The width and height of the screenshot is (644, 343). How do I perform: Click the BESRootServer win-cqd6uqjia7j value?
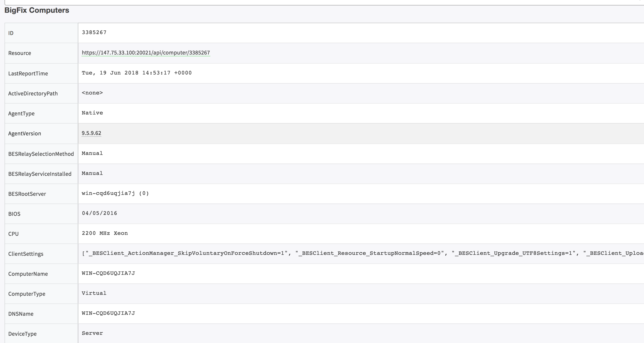coord(115,193)
